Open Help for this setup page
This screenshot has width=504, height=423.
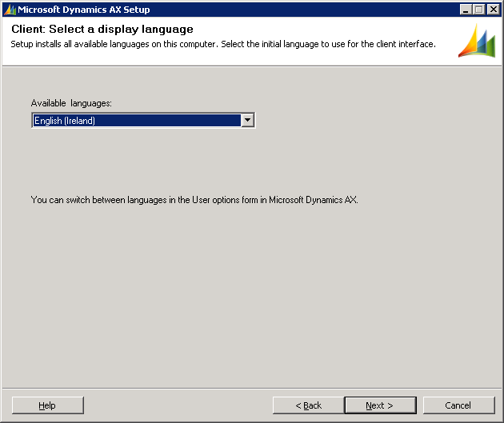pyautogui.click(x=48, y=405)
